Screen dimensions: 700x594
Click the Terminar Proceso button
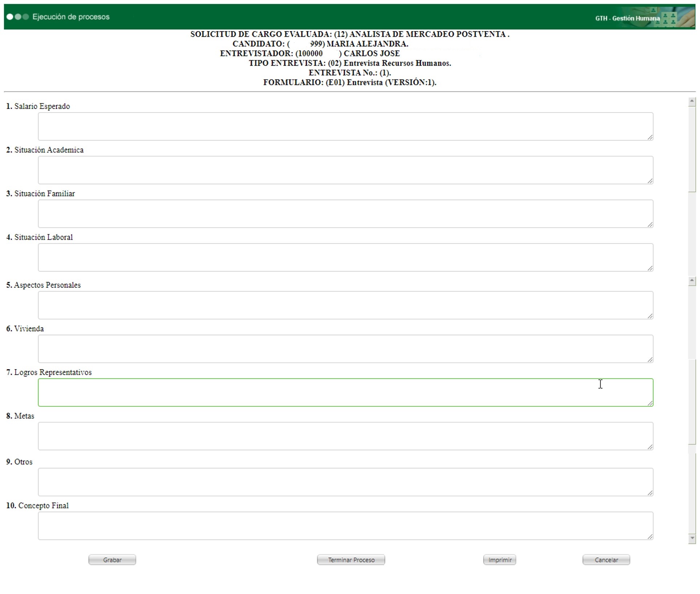pos(351,560)
